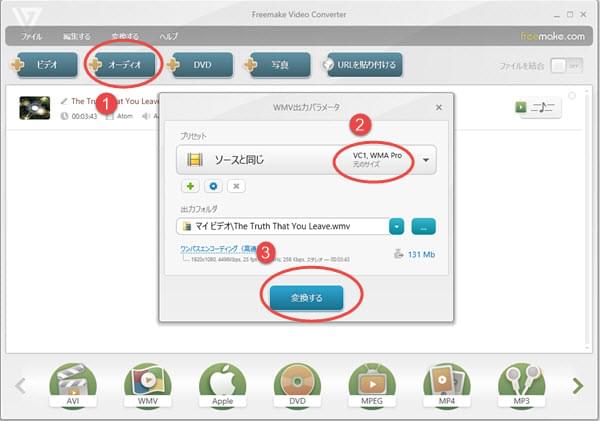Open the output folder history dropdown arrow
The image size is (600, 421).
(396, 227)
